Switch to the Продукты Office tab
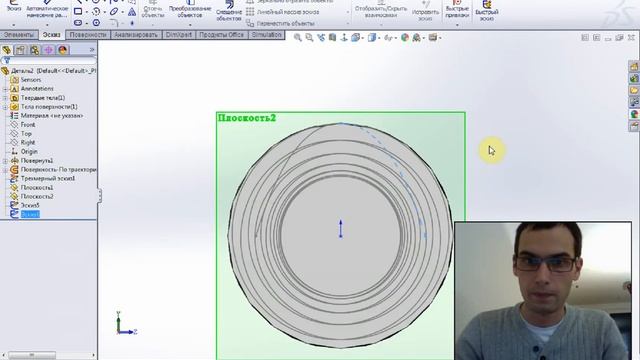 coord(221,35)
